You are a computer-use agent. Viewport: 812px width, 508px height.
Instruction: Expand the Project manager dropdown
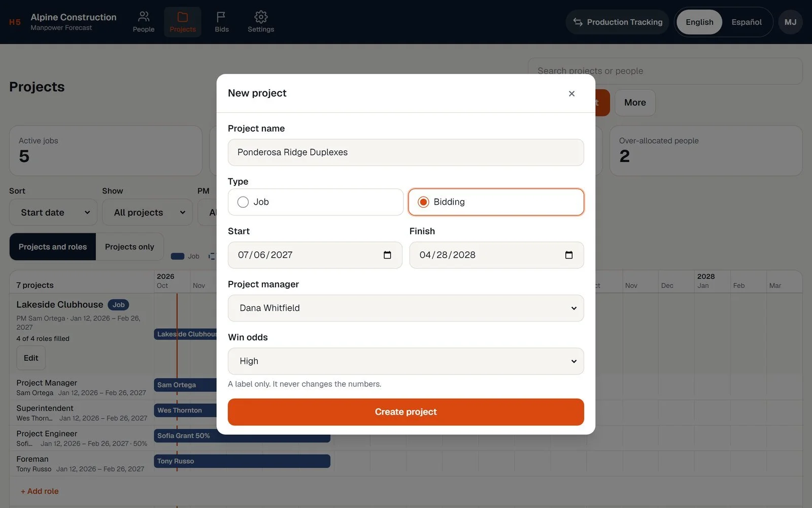click(x=406, y=308)
